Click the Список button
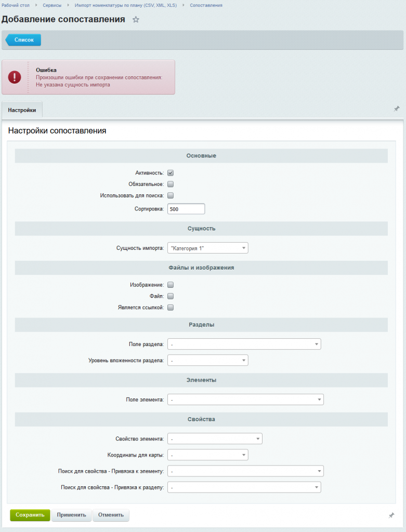 [x=23, y=39]
